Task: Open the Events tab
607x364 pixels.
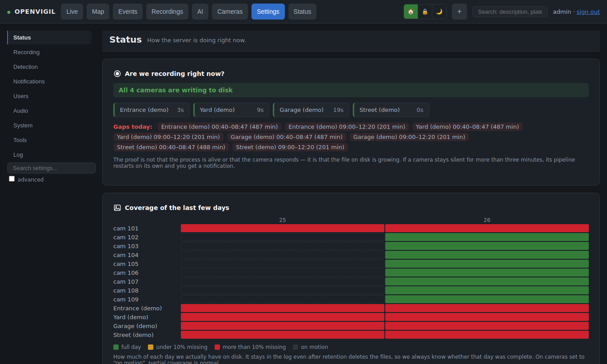Action: (x=128, y=12)
